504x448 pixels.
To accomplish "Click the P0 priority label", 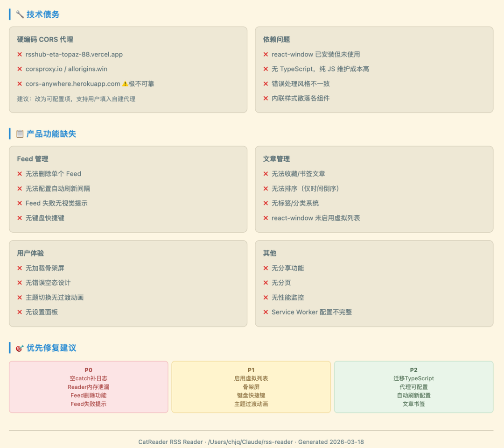I will pos(88,370).
